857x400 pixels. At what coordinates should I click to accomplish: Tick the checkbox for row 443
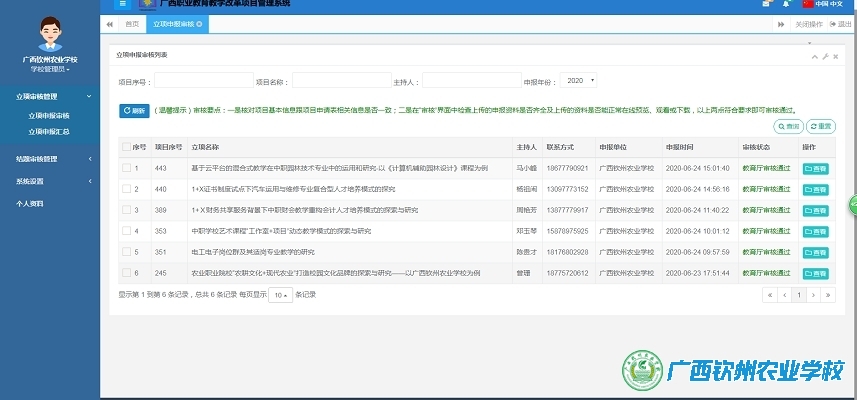126,167
